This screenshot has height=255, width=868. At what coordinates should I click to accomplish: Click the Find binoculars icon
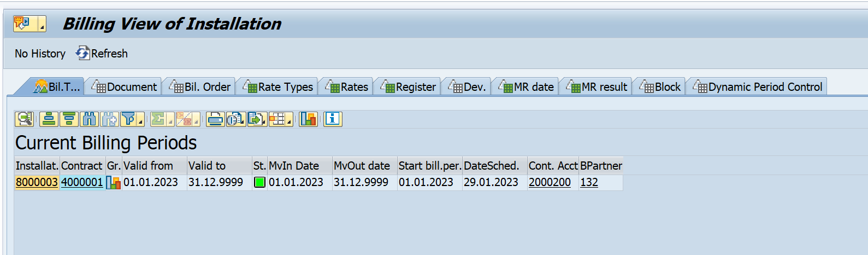(x=89, y=119)
